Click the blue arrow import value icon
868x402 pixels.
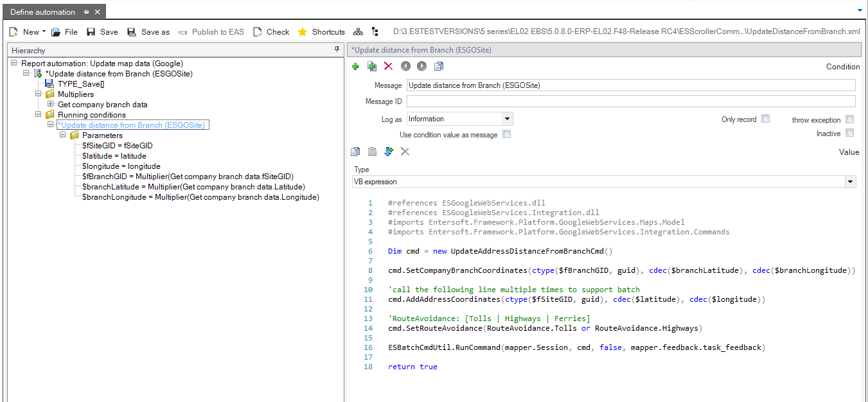coord(388,152)
